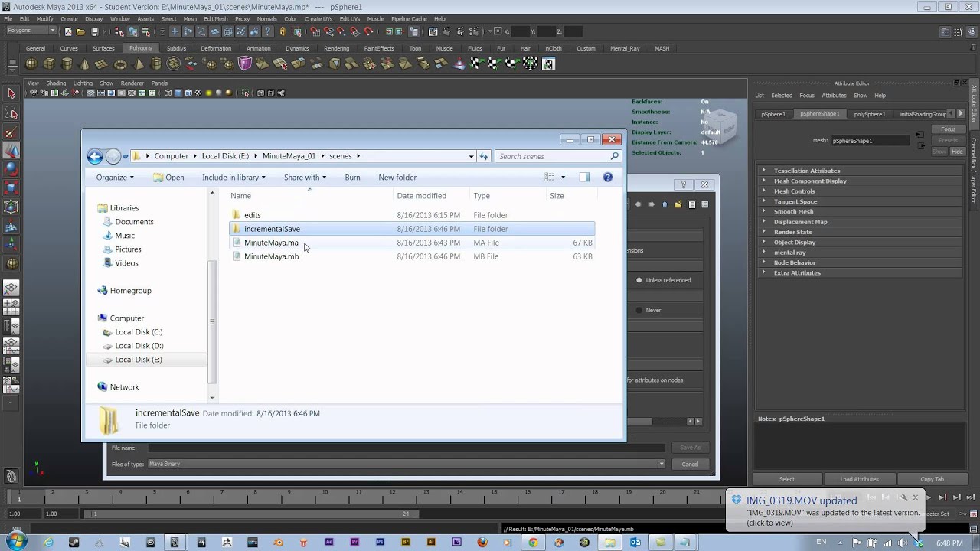Open Chrome from the Windows taskbar
The image size is (980, 551).
click(x=533, y=543)
